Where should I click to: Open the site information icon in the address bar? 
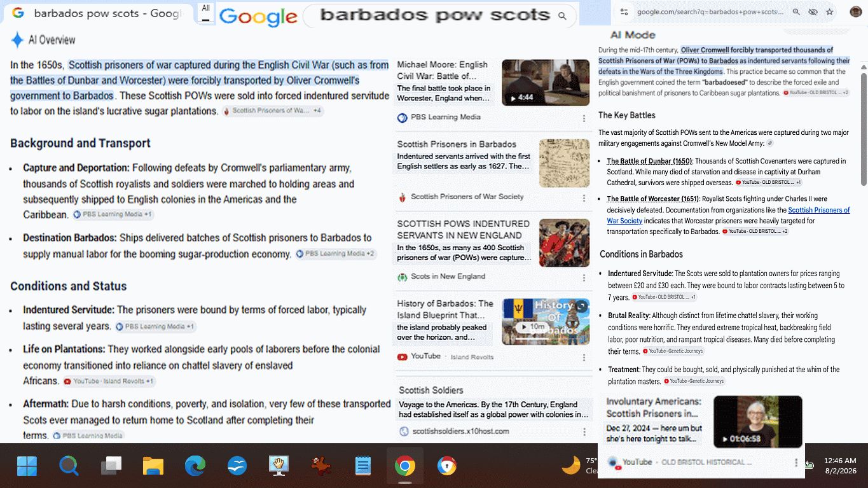[x=624, y=12]
